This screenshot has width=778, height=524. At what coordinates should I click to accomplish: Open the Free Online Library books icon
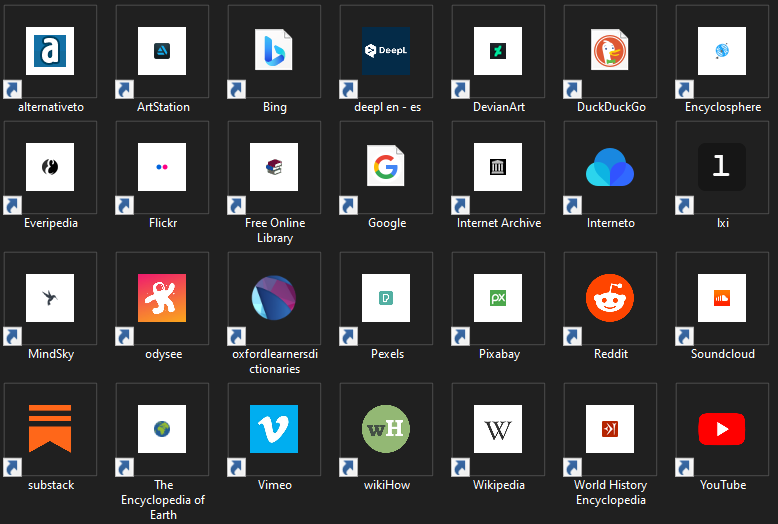tap(274, 167)
